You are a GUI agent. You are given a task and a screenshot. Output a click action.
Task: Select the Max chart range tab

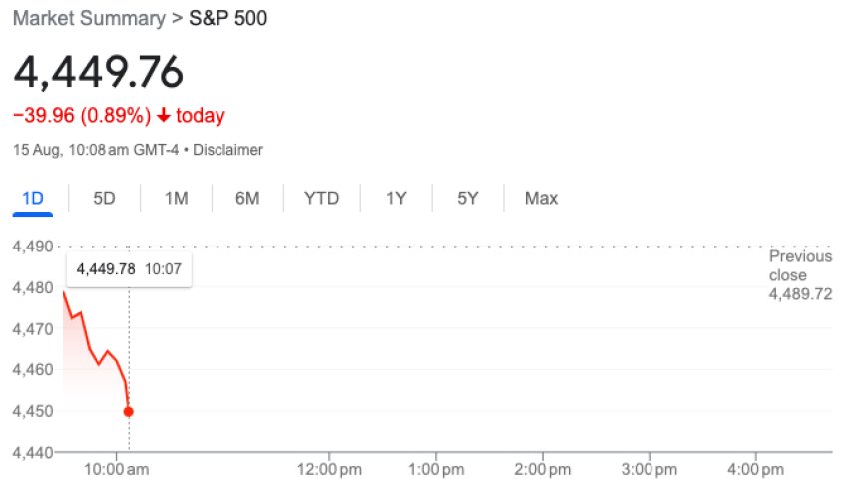click(541, 198)
